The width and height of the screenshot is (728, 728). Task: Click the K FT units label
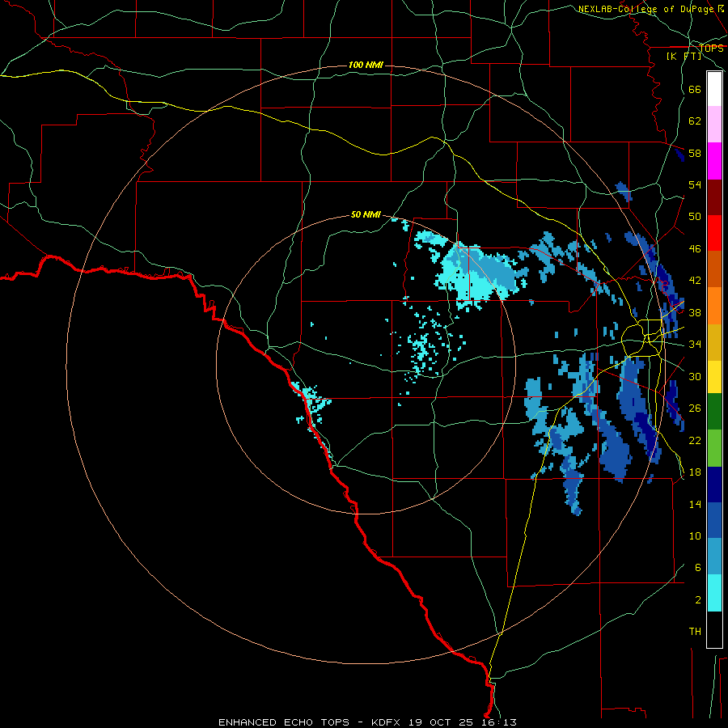point(684,56)
